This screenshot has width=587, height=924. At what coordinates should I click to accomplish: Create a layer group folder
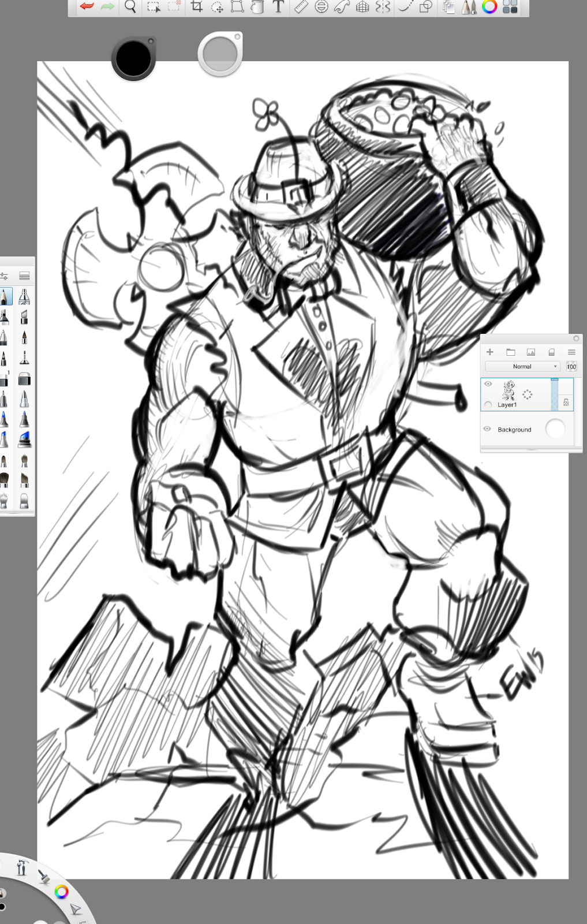pos(510,352)
